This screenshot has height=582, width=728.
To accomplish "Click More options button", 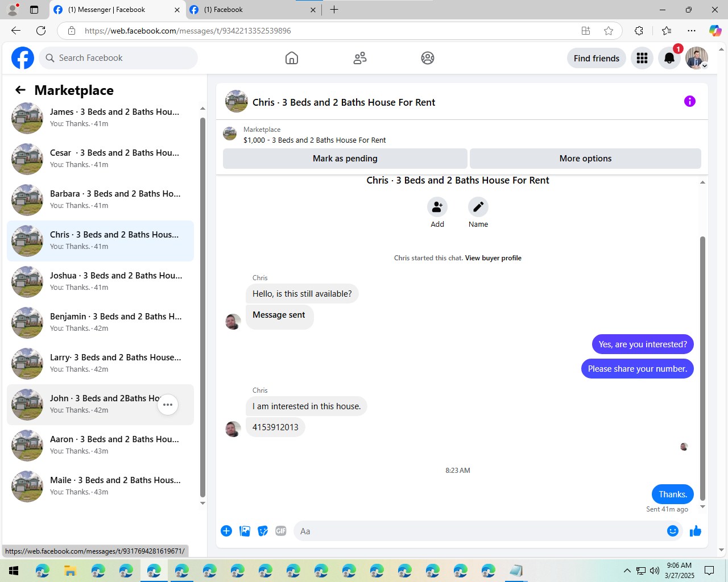I will [585, 159].
